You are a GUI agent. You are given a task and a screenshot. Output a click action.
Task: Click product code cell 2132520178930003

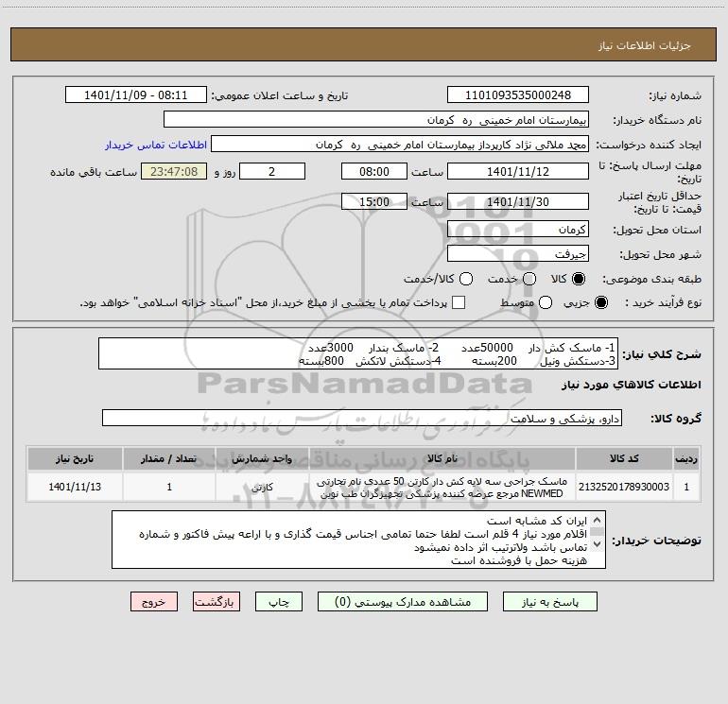click(x=624, y=487)
